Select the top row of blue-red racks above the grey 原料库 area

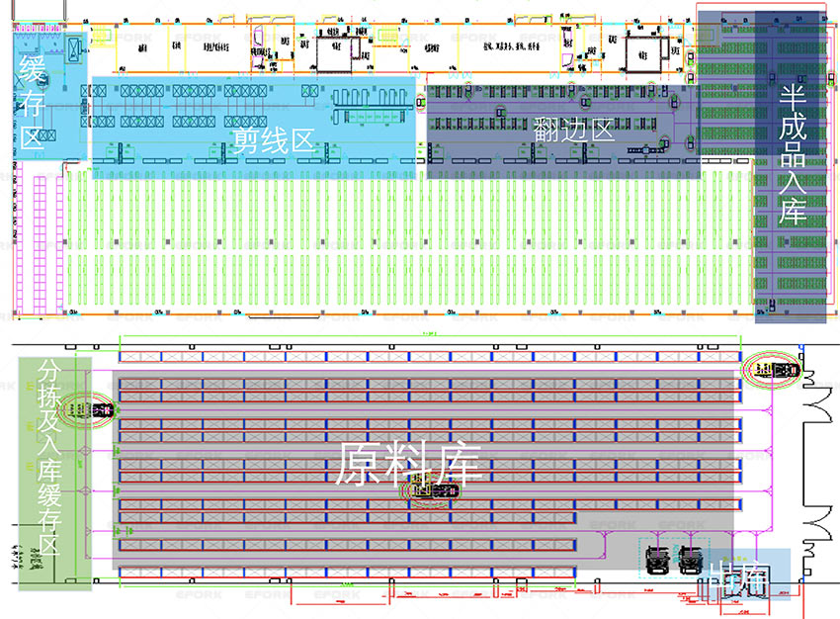pyautogui.click(x=430, y=357)
